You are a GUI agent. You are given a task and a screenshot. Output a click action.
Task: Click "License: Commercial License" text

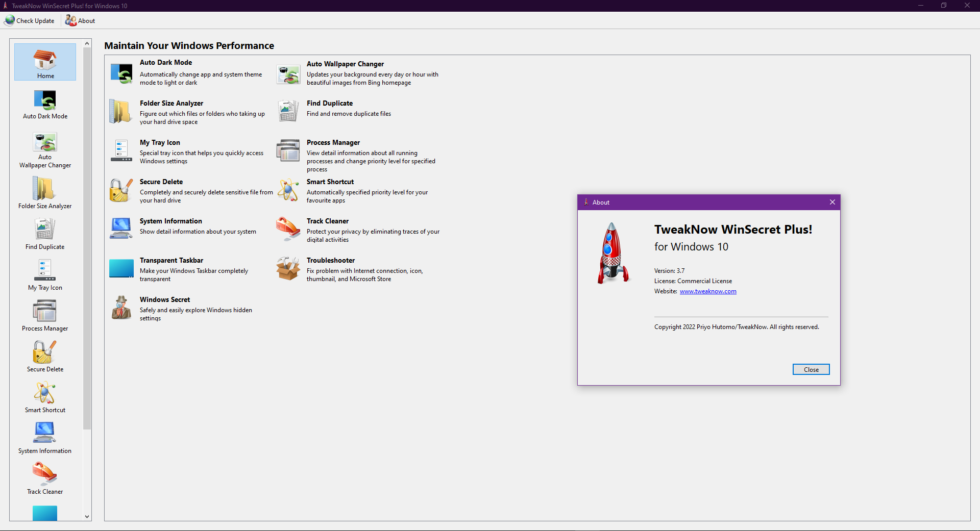(x=693, y=281)
